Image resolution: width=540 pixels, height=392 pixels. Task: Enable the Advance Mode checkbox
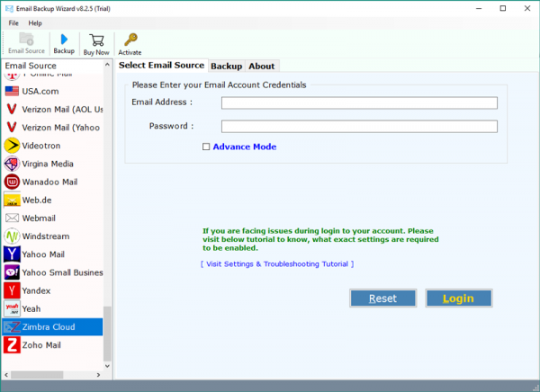[x=206, y=147]
